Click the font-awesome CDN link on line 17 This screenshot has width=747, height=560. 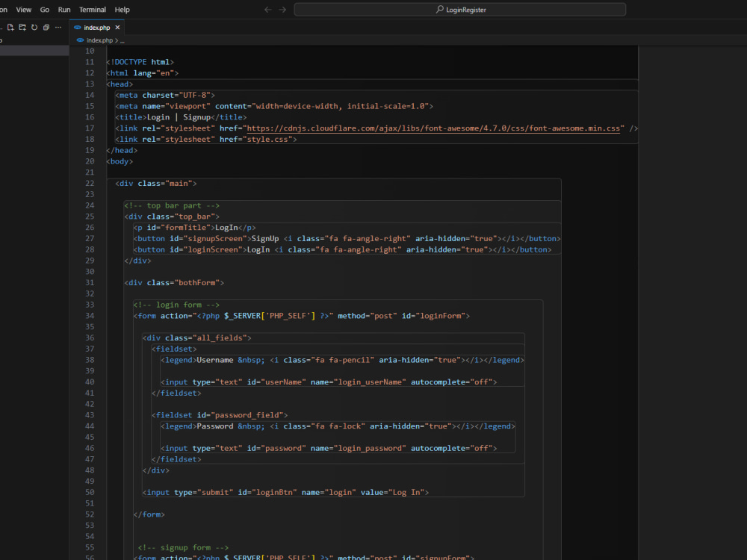click(434, 128)
